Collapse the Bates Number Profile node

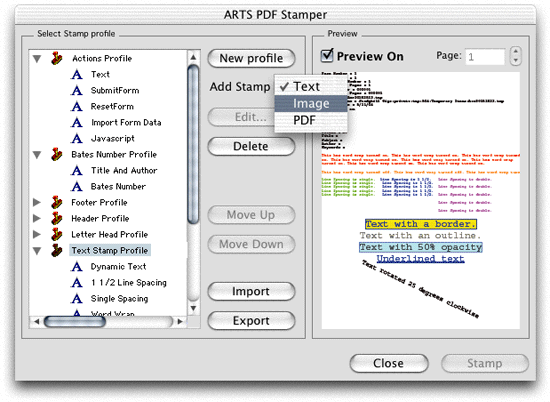[37, 155]
